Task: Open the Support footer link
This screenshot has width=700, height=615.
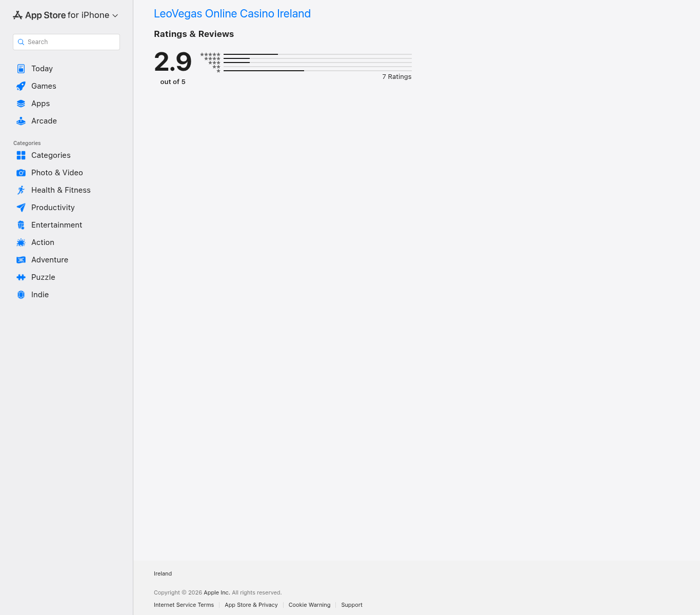Action: (352, 605)
